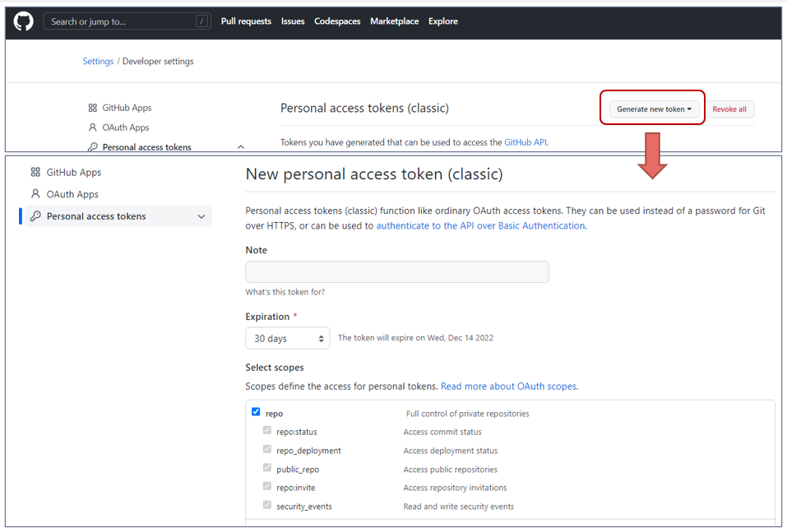Screen dimensions: 787x532
Task: Click Access public repositories description
Action: (450, 470)
